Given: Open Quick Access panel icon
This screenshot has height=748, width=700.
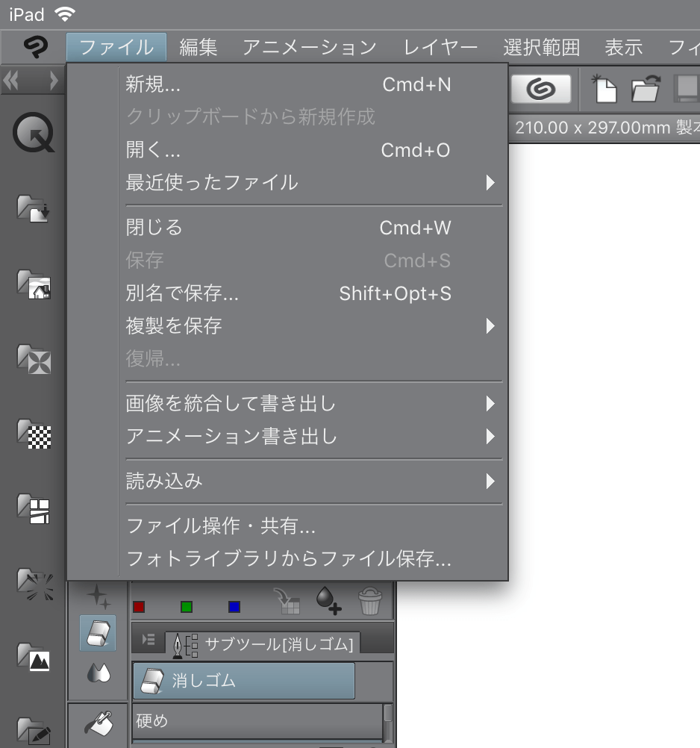Looking at the screenshot, I should (x=34, y=135).
